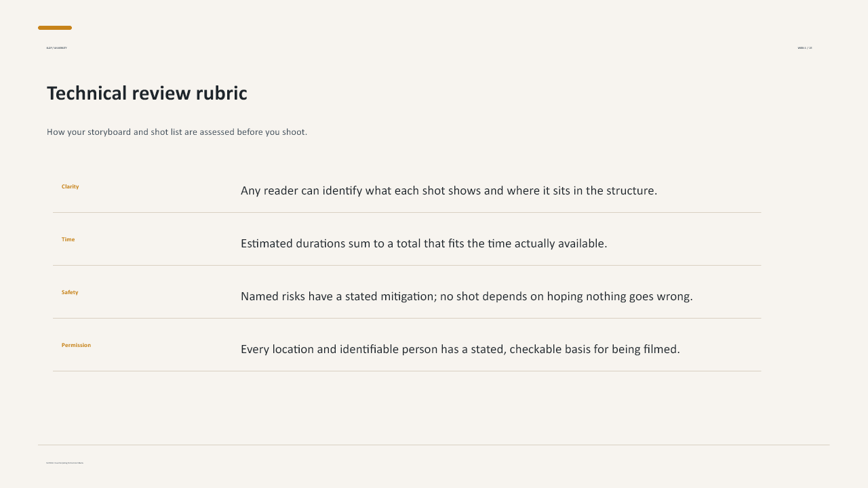Click the divider line below the Clarity row
The width and height of the screenshot is (868, 488).
tap(407, 212)
